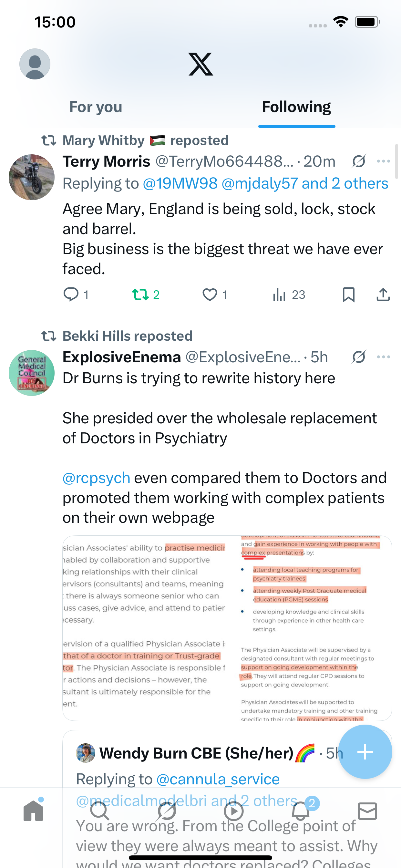Screen dimensions: 401x868
Task: Open Messages envelope in bottom bar
Action: 367,811
